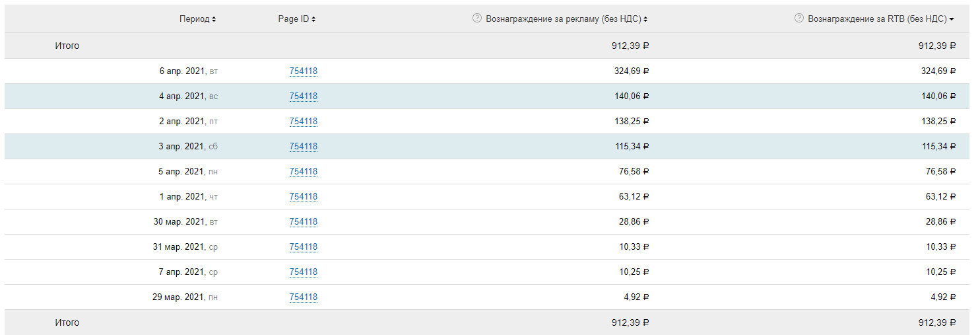Click sort arrows after "Вознаграждение за рекламу (без НДС)"

pyautogui.click(x=645, y=20)
